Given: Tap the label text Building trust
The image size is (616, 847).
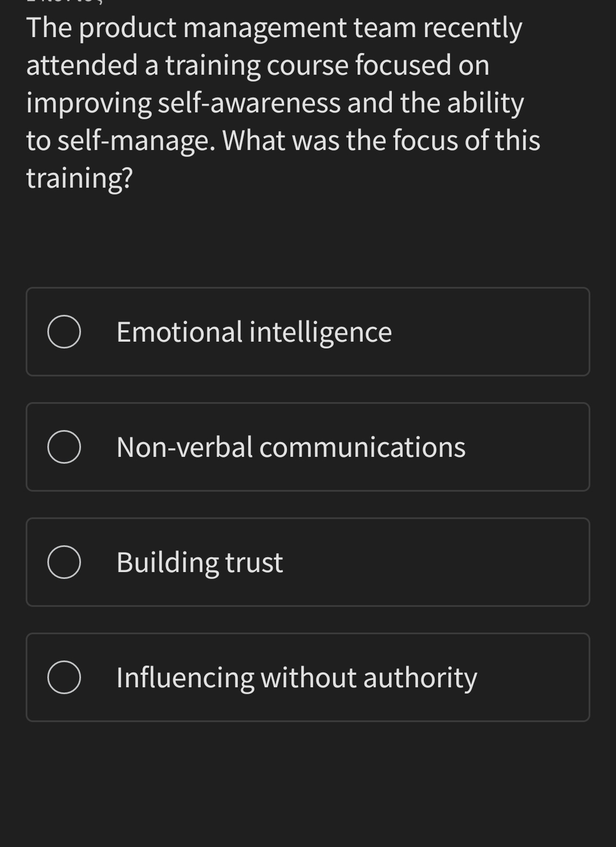Looking at the screenshot, I should click(x=199, y=562).
